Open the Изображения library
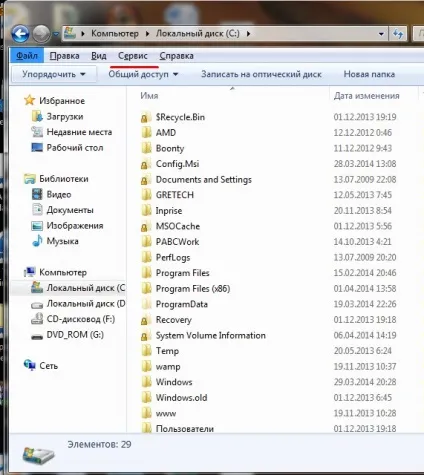 pos(75,226)
